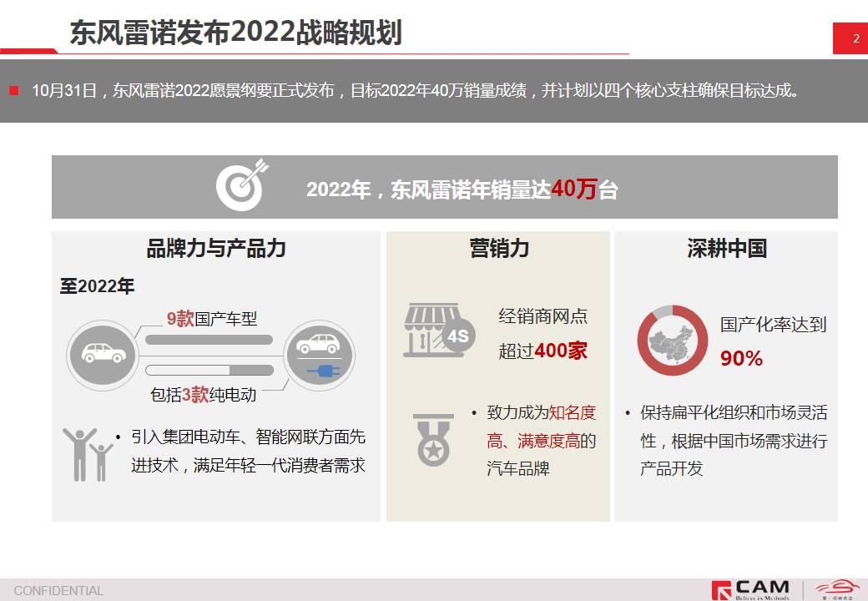The image size is (868, 601).
Task: Click the CAM logo in the footer
Action: (x=751, y=590)
